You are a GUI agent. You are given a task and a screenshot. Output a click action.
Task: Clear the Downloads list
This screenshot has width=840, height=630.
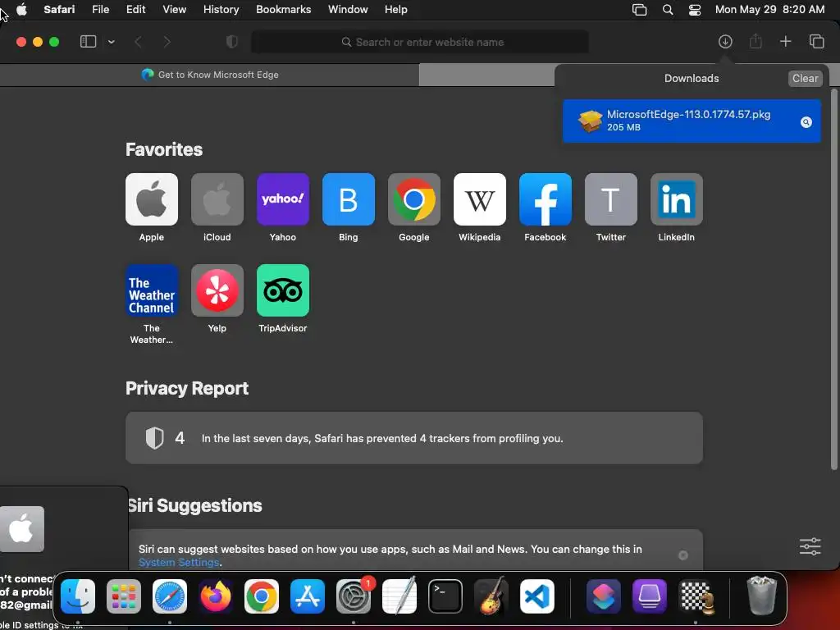(806, 78)
